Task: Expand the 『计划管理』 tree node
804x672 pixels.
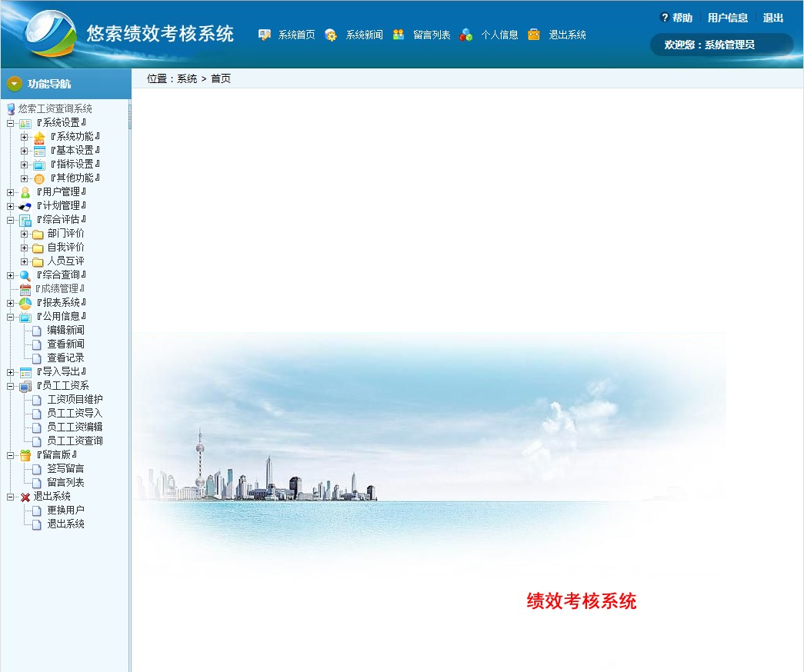Action: (x=10, y=206)
